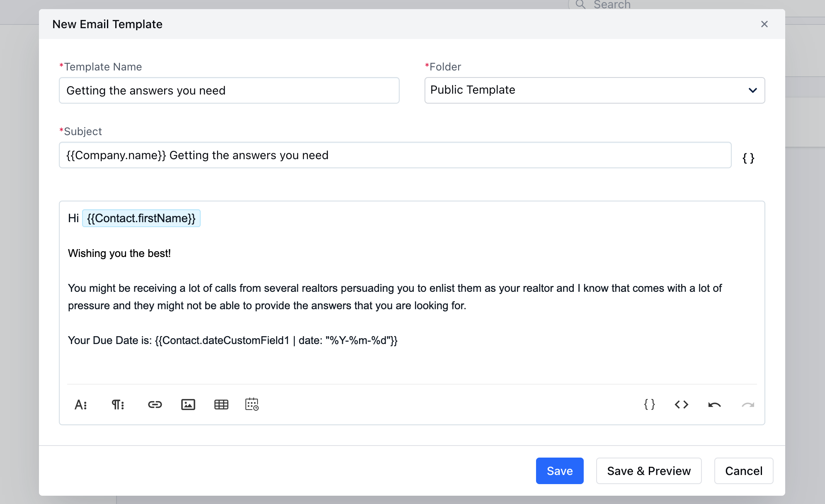Undo the last edit
The image size is (825, 504).
[714, 405]
